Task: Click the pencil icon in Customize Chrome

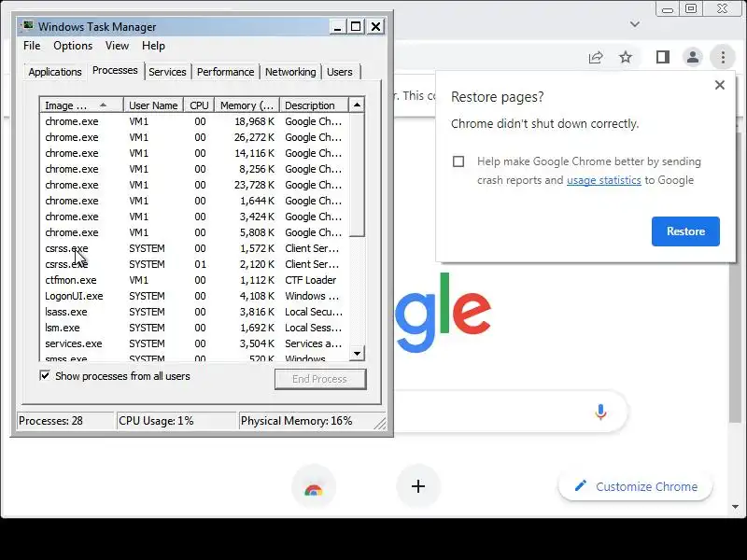Action: point(580,485)
